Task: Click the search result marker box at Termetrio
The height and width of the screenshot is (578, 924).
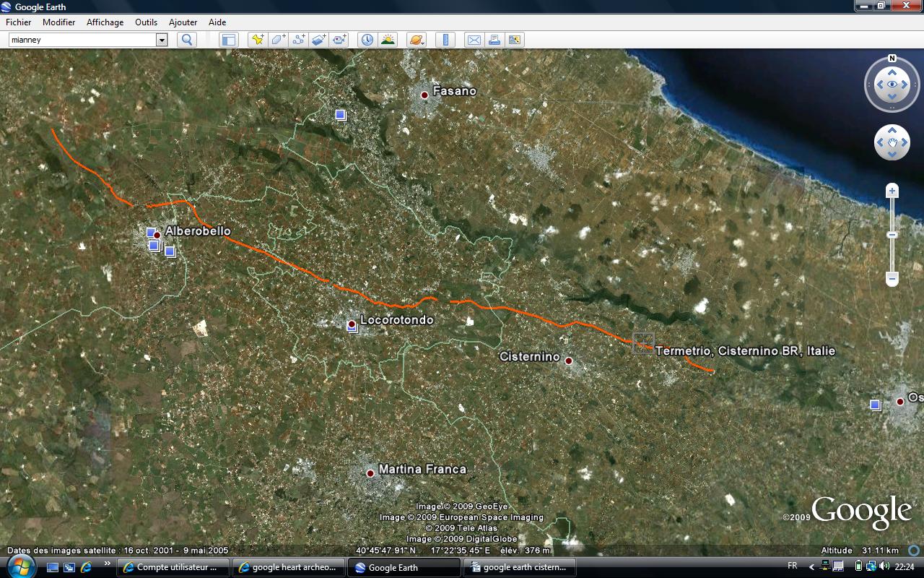Action: point(643,343)
